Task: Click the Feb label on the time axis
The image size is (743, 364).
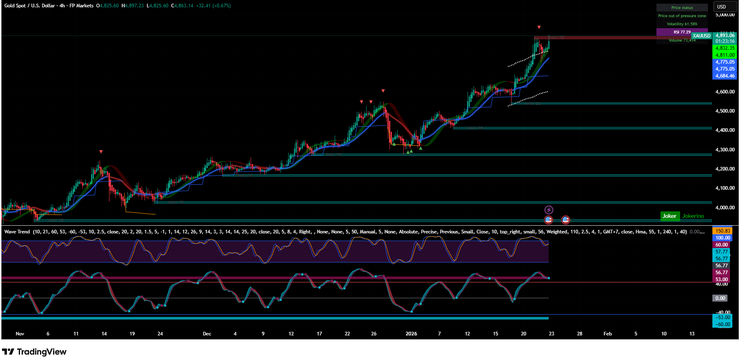Action: (x=607, y=334)
